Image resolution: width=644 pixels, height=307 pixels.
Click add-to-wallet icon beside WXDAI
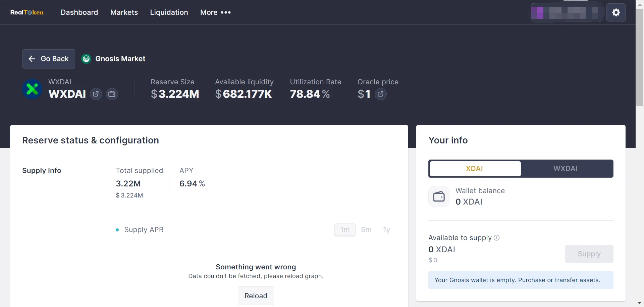[x=112, y=94]
